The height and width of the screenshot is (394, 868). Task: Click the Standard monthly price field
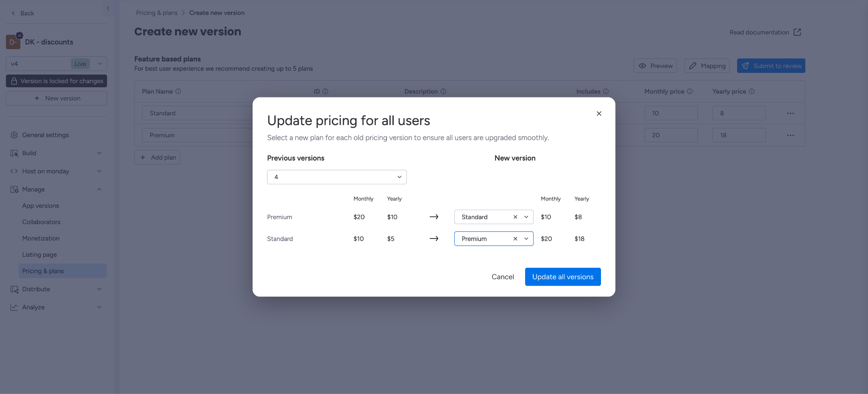[671, 113]
